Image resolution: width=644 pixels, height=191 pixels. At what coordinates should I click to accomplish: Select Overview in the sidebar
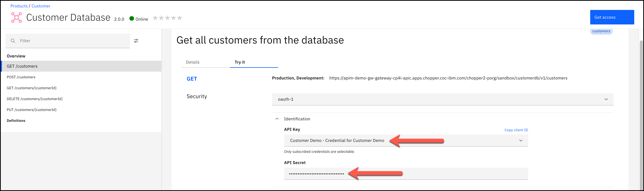tap(16, 56)
